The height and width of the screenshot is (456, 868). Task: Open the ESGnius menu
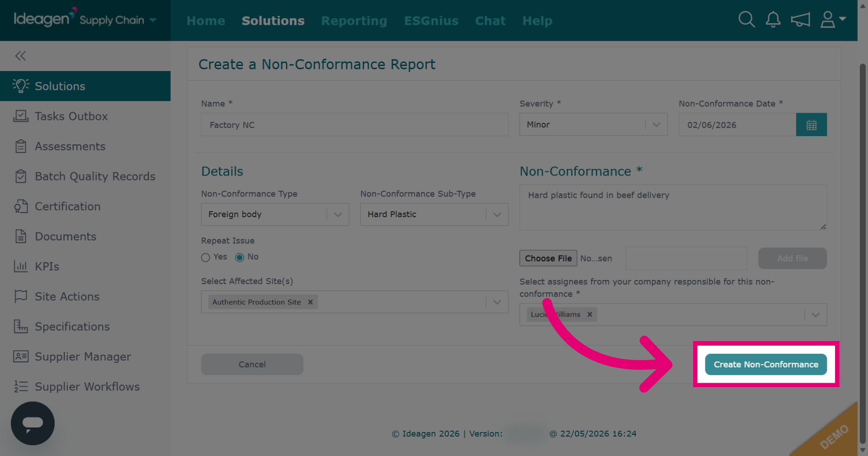pyautogui.click(x=431, y=21)
